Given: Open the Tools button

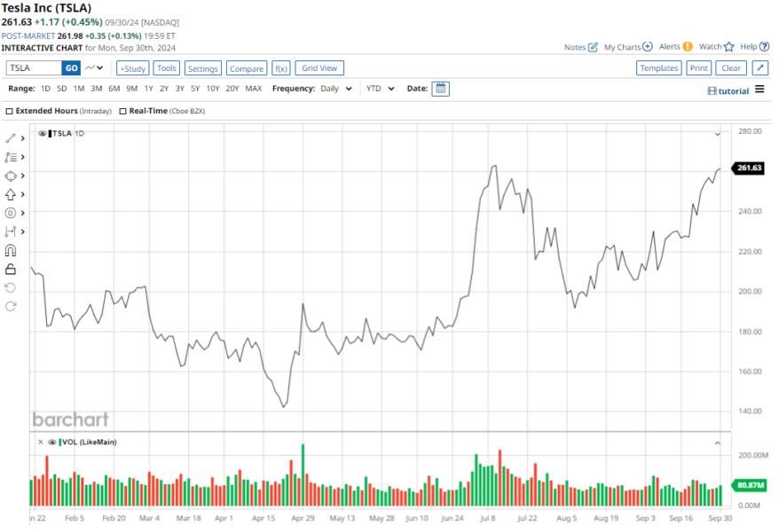Looking at the screenshot, I should 167,68.
